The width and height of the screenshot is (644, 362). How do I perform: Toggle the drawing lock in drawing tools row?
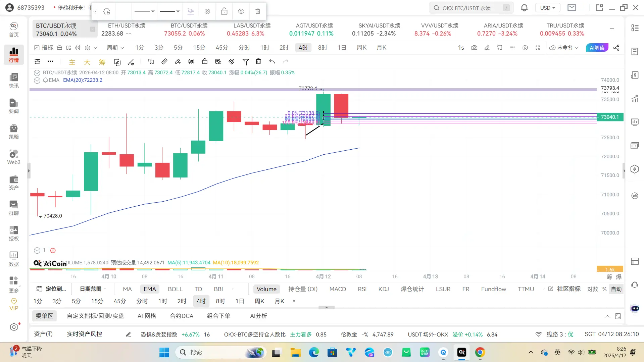205,61
